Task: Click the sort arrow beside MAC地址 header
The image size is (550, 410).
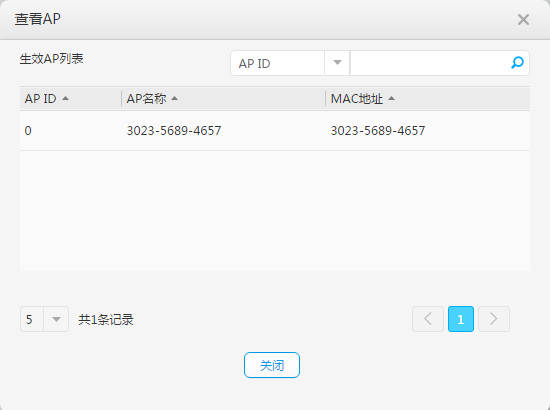Action: pos(391,99)
